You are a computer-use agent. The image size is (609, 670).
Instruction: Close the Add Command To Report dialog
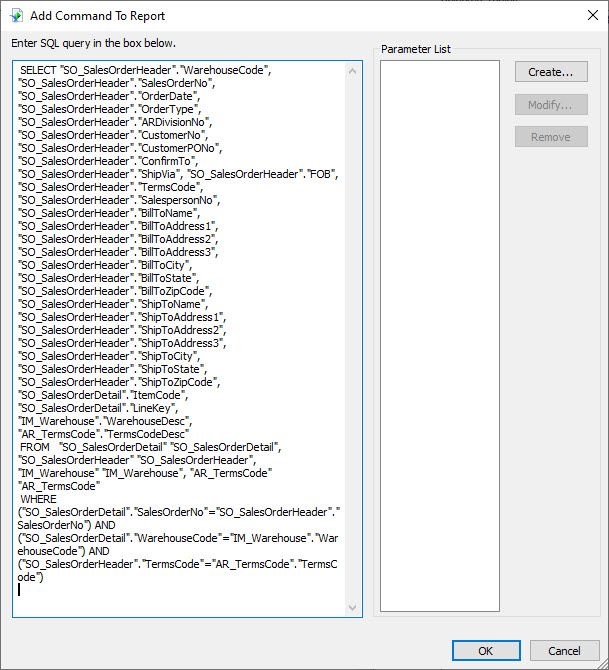click(x=592, y=15)
